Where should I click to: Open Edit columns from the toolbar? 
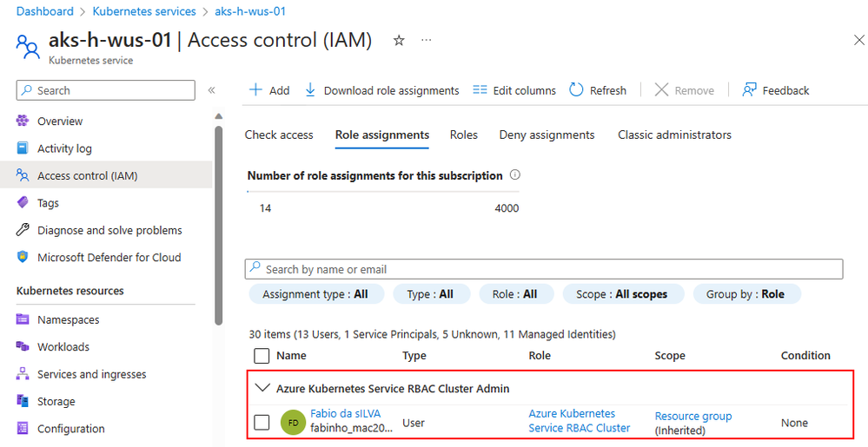click(x=515, y=90)
